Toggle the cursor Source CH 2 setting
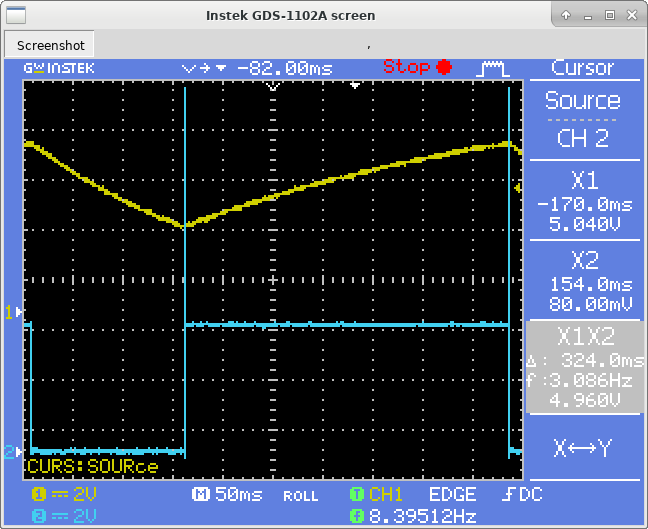 (x=582, y=120)
